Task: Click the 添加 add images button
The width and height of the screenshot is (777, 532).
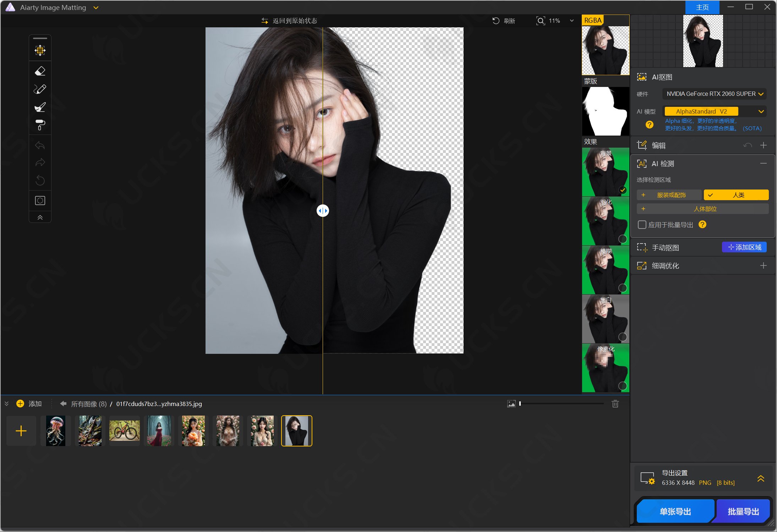Action: (29, 404)
